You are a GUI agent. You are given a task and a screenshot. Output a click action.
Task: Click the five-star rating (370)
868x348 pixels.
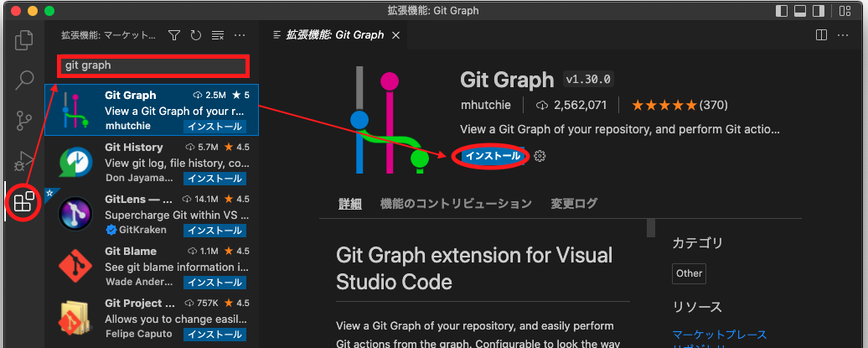tap(679, 105)
